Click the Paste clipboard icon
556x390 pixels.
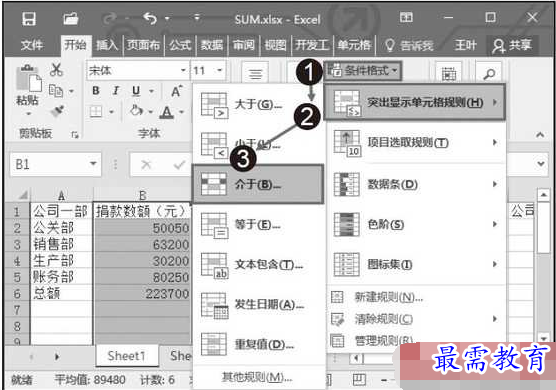28,78
